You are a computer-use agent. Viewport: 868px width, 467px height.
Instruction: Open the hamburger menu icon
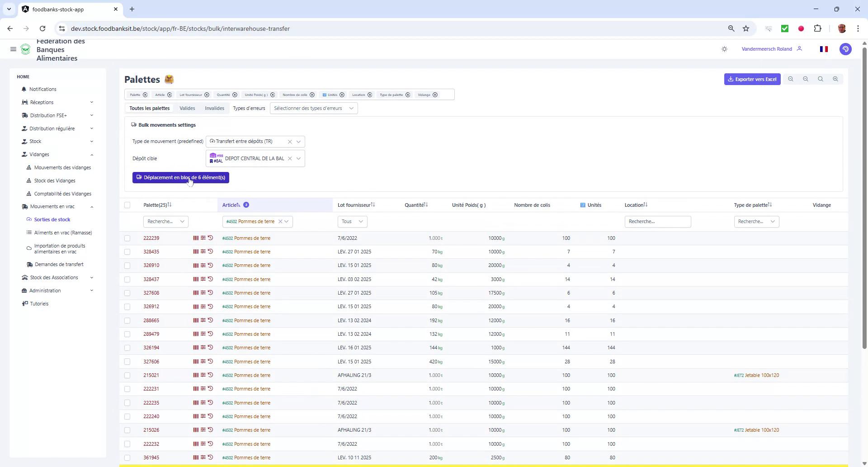click(13, 49)
